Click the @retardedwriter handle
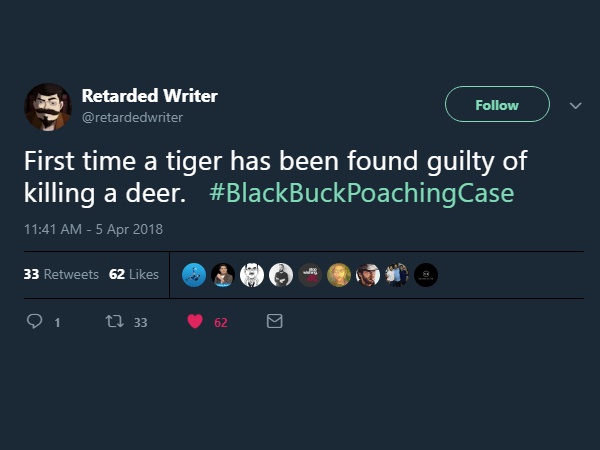 (x=132, y=117)
